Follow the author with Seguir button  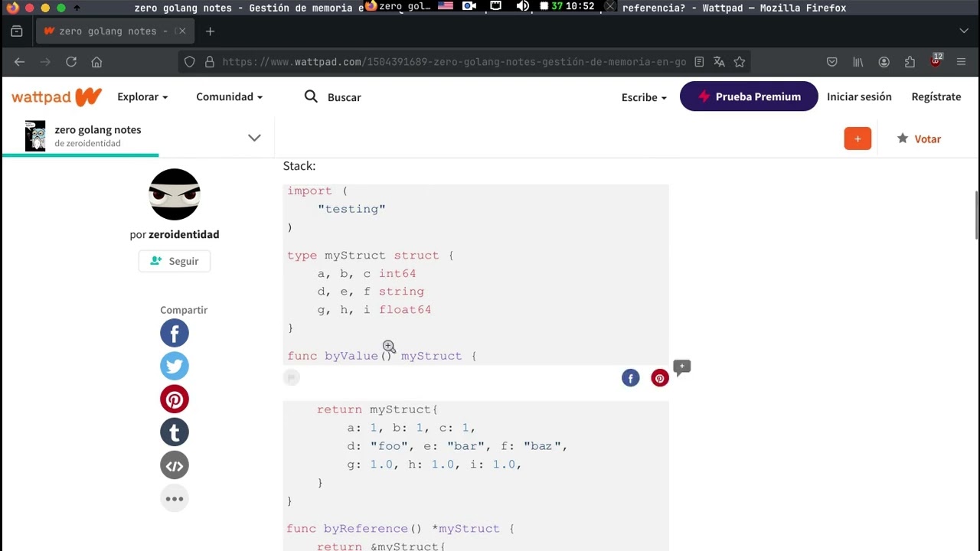175,261
